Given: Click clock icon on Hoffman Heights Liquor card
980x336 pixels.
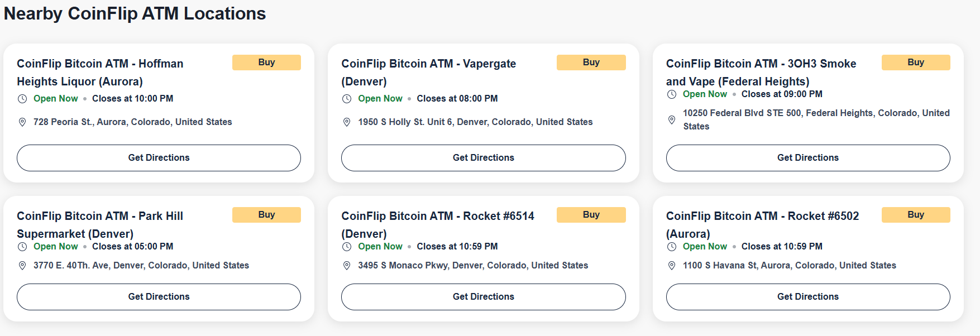Looking at the screenshot, I should click(22, 99).
